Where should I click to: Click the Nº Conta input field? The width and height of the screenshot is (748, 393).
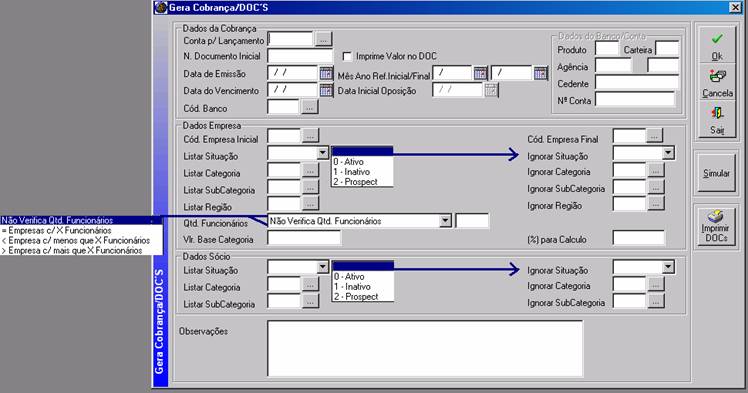pyautogui.click(x=635, y=99)
